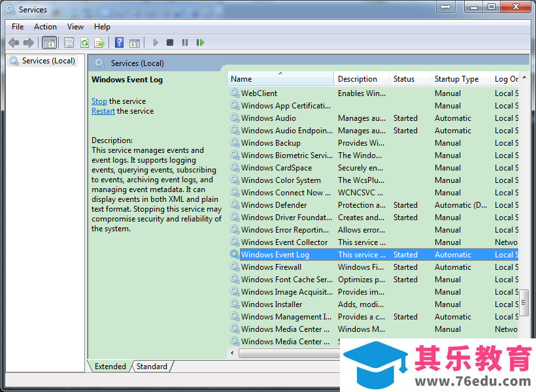Sort by the Name column header
The width and height of the screenshot is (536, 392).
click(280, 79)
